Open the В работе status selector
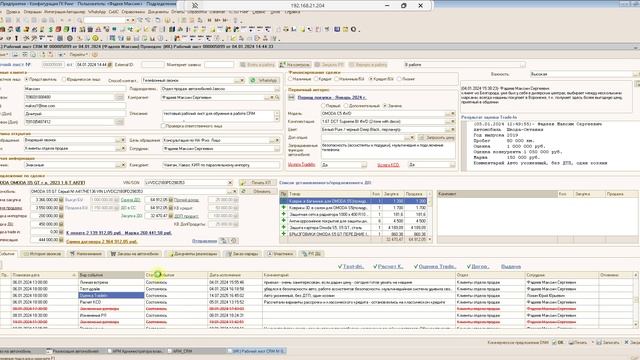Screen dimensions: 640x360 click(x=522, y=65)
